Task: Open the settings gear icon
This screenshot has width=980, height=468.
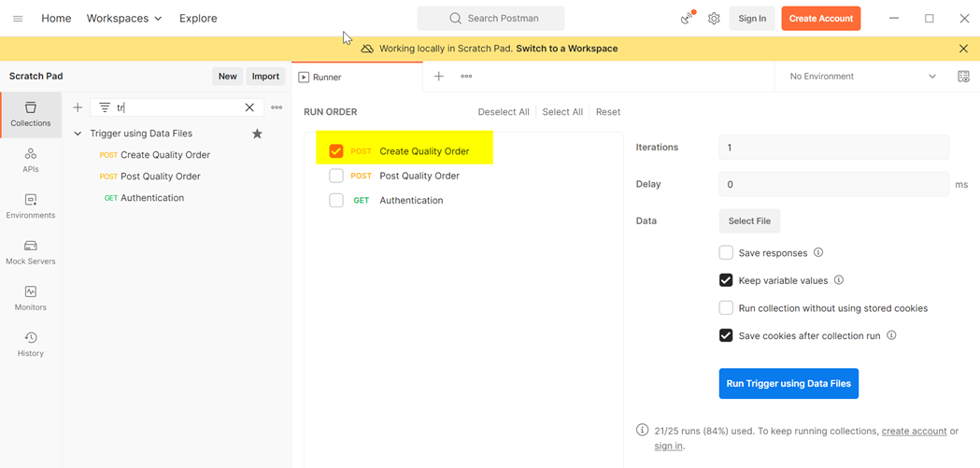Action: click(x=714, y=19)
